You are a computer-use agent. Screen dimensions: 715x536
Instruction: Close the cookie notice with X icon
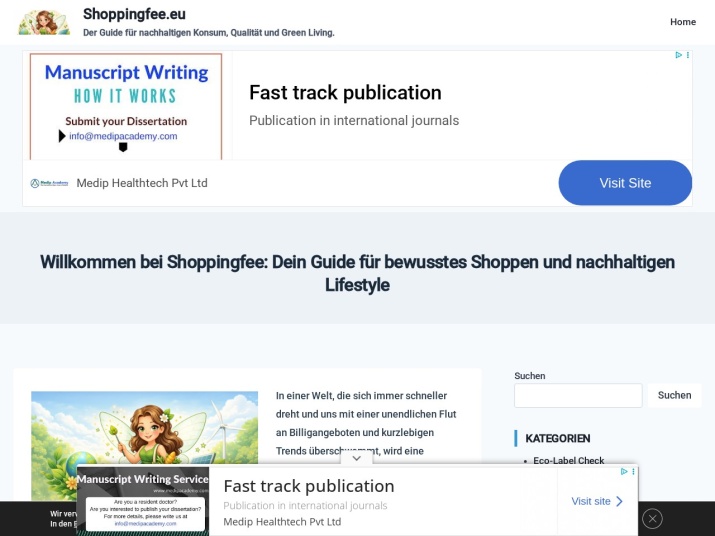[653, 519]
